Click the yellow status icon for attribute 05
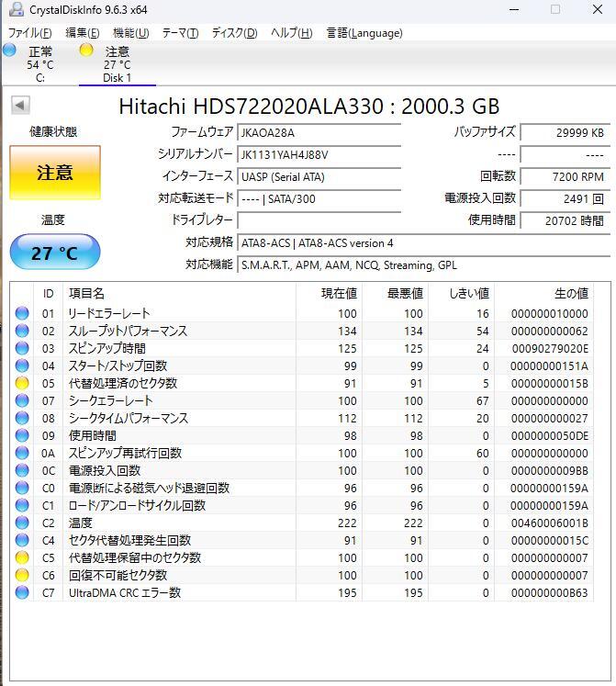The width and height of the screenshot is (616, 686). point(22,383)
